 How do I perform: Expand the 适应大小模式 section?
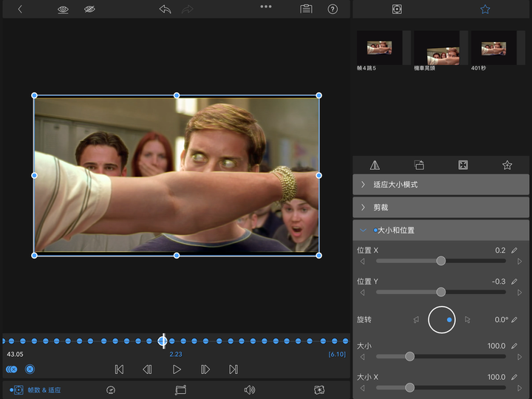tap(441, 185)
